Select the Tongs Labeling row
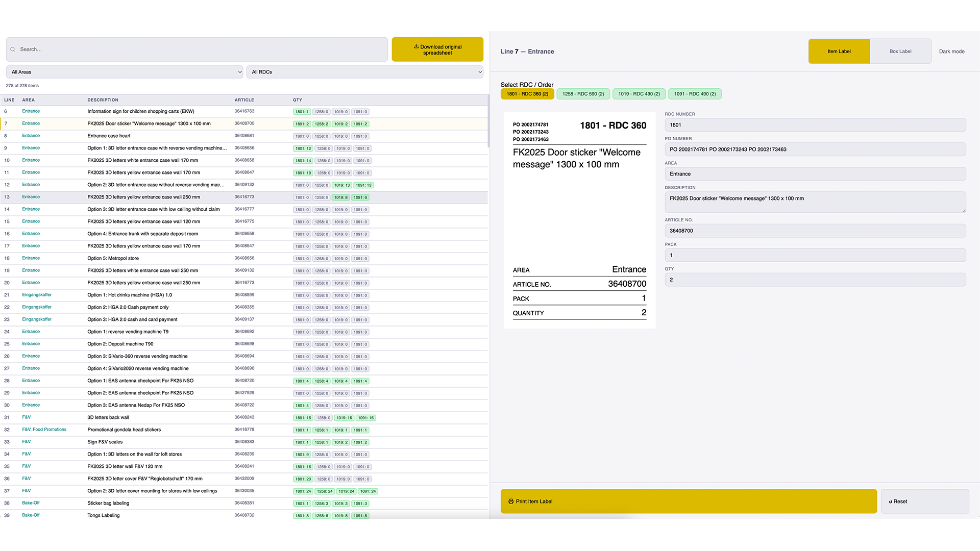Viewport: 980px width, 551px height. pyautogui.click(x=244, y=515)
